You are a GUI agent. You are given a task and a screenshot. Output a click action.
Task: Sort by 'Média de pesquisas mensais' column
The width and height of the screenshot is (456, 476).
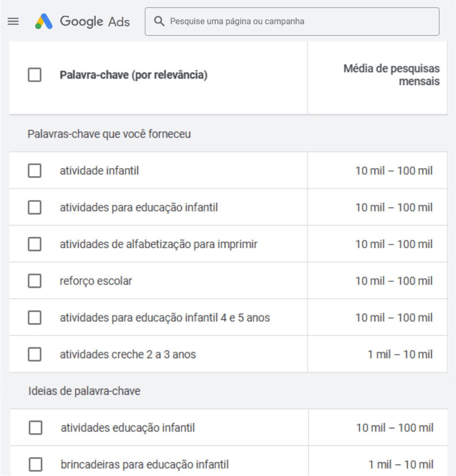click(x=392, y=75)
